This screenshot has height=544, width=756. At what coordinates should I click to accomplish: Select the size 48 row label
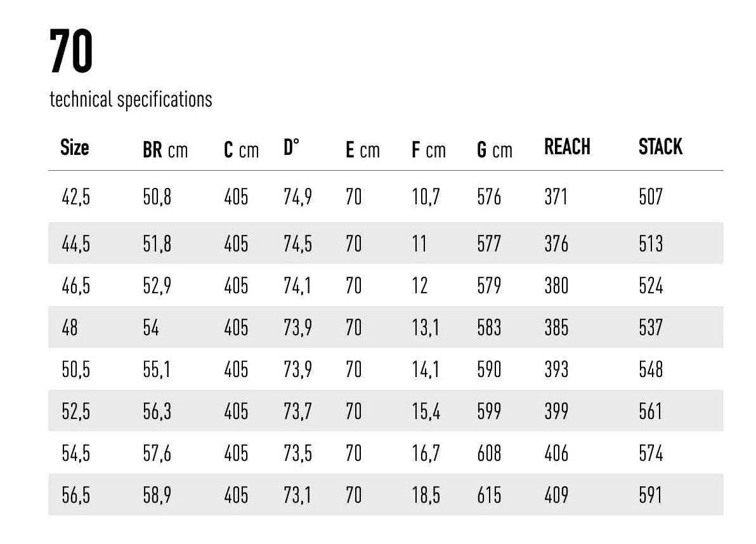coord(70,328)
